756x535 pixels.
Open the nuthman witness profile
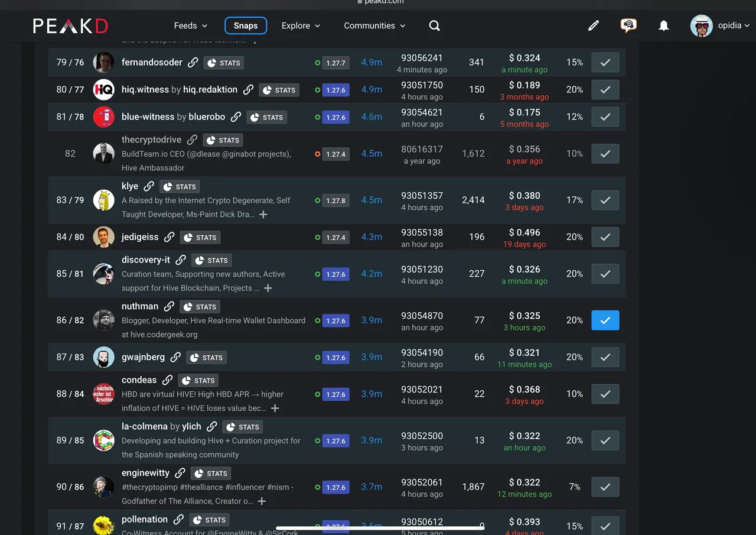click(x=140, y=306)
